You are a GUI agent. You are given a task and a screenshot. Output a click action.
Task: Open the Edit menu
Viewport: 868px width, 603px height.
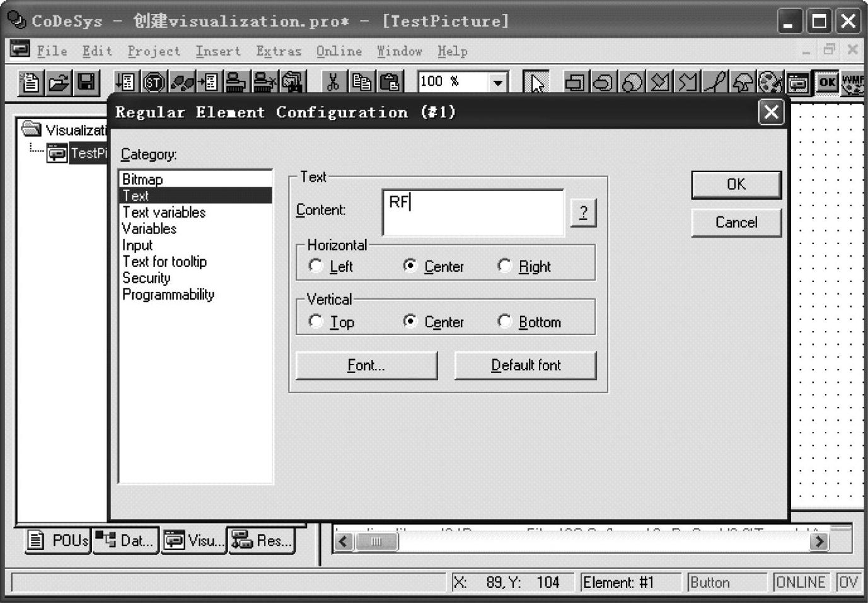pyautogui.click(x=97, y=51)
